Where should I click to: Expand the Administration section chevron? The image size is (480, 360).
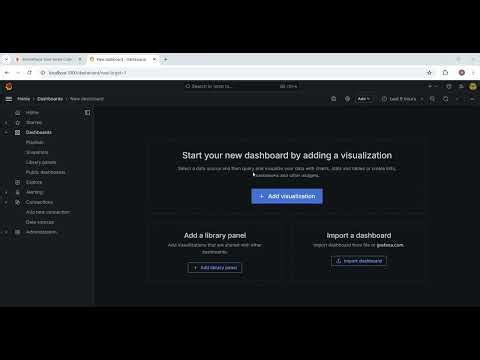6,232
